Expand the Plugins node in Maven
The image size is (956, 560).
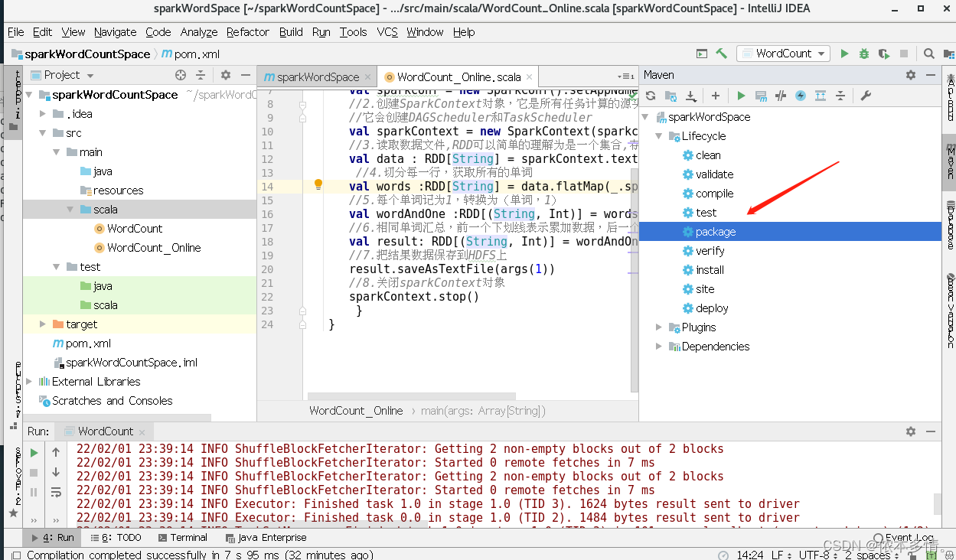pos(659,327)
